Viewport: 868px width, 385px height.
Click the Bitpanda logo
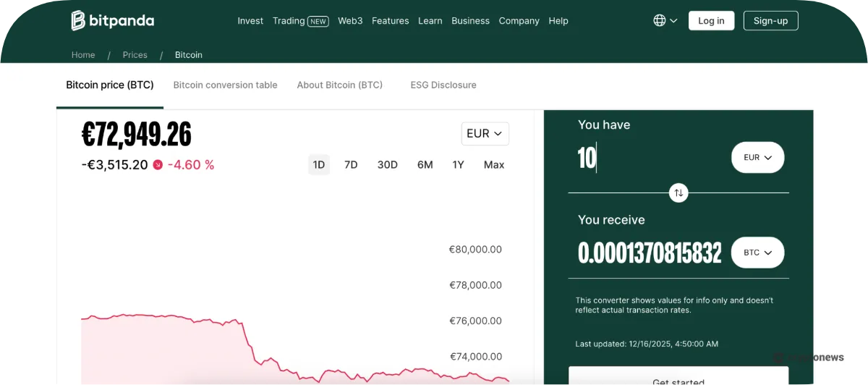click(113, 20)
